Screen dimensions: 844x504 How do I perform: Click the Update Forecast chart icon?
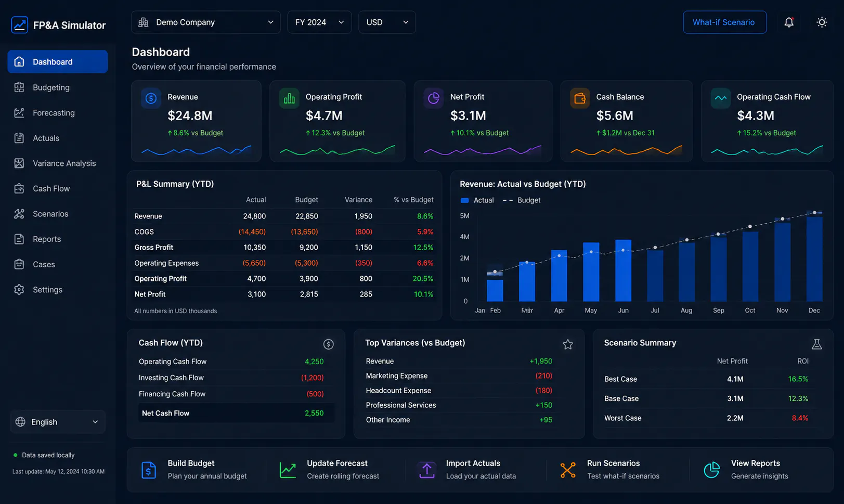(x=288, y=470)
